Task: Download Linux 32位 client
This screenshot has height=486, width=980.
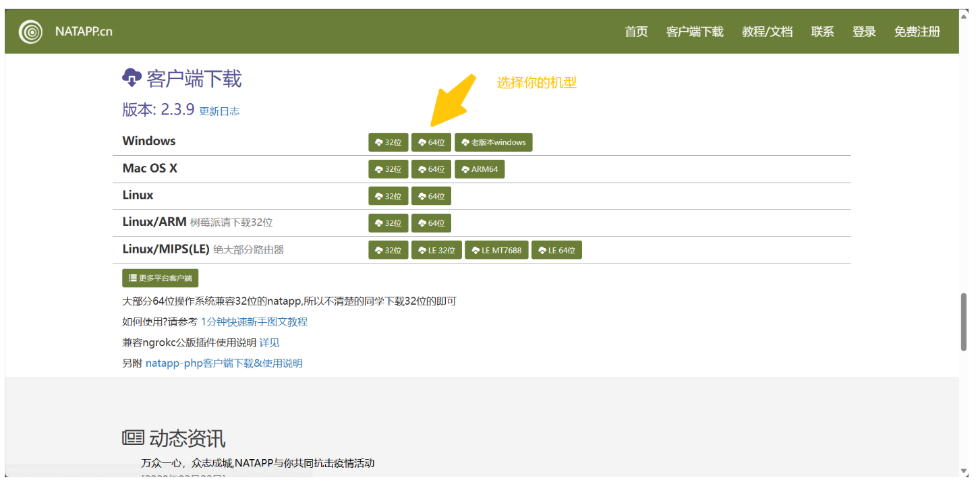Action: coord(388,196)
